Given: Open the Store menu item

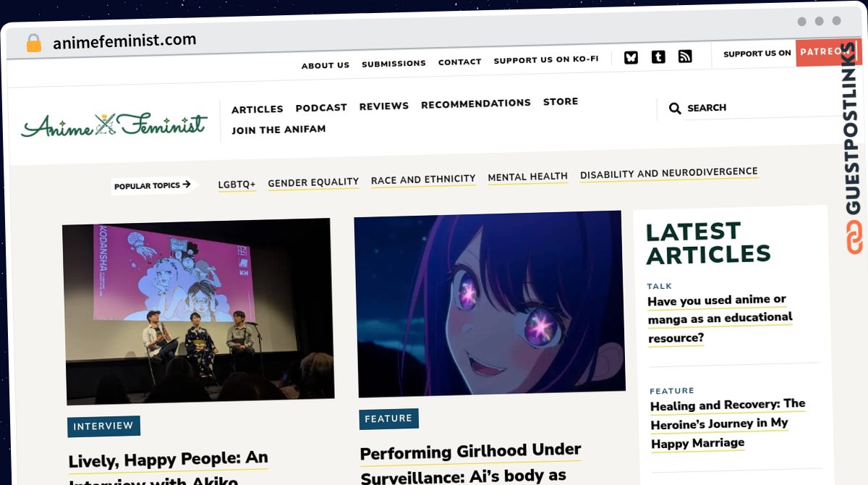Looking at the screenshot, I should (561, 101).
